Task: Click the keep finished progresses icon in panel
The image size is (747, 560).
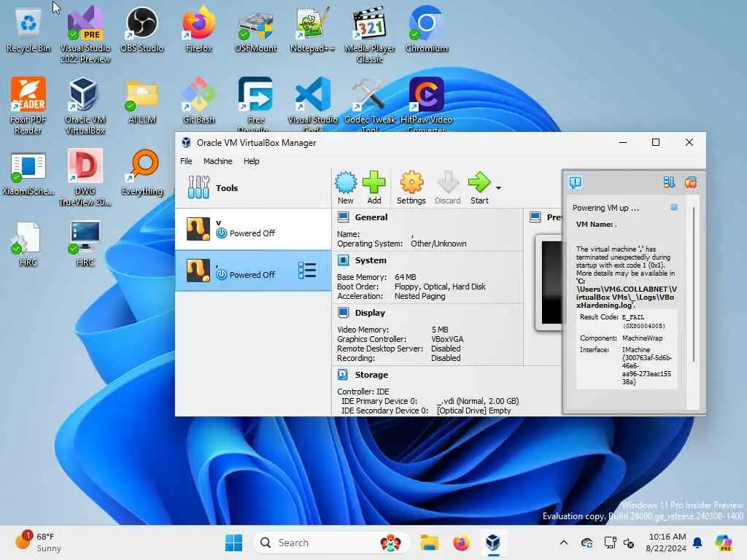Action: [x=669, y=182]
